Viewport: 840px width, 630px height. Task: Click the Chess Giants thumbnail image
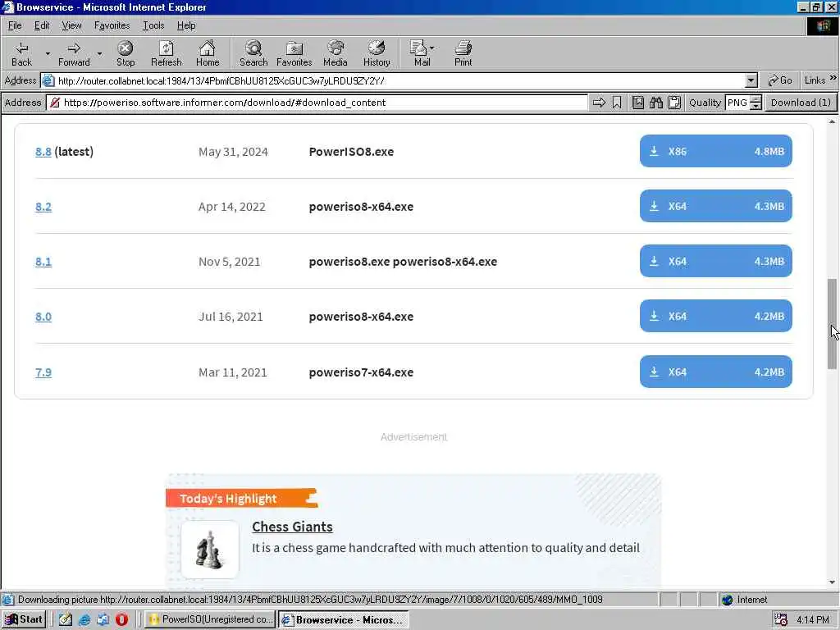(x=210, y=550)
